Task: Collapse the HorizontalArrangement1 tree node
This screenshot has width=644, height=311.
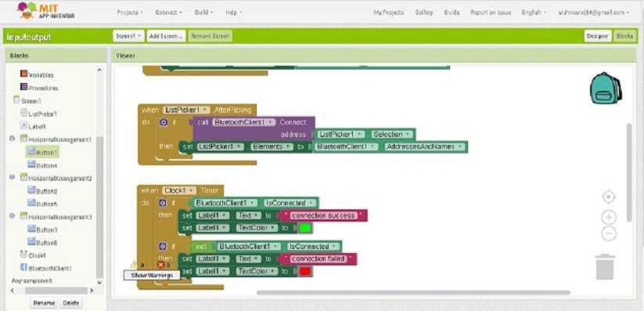Action: tap(13, 139)
